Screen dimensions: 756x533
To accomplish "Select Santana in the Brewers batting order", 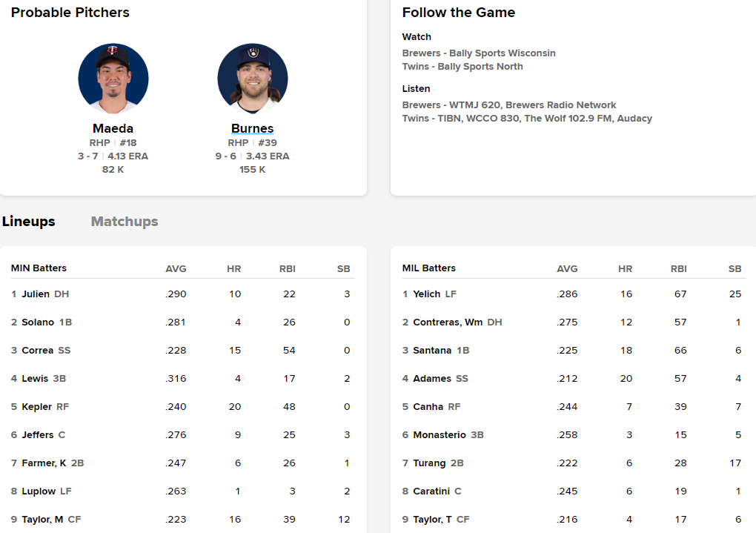I will point(432,351).
